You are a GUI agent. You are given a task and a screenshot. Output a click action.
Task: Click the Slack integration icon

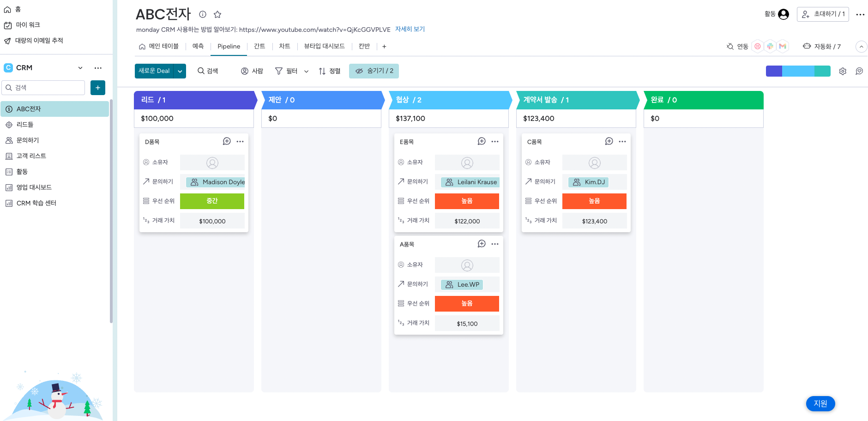click(770, 46)
